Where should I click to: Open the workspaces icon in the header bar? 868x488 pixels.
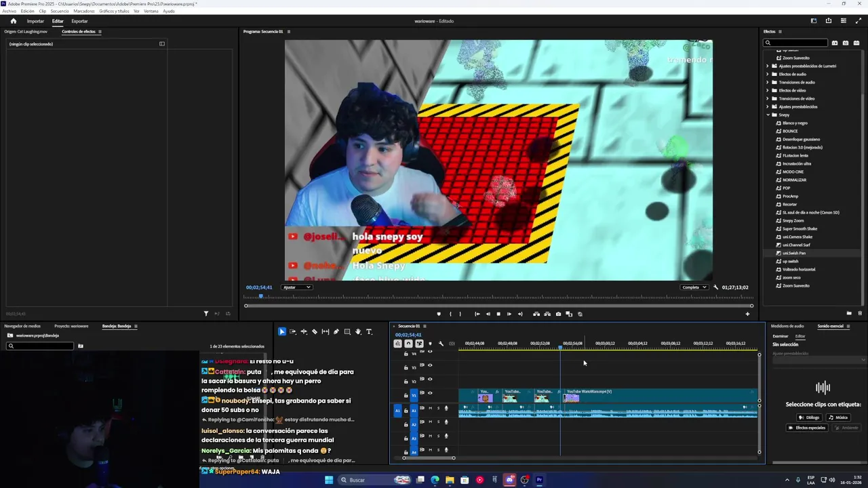click(x=814, y=21)
